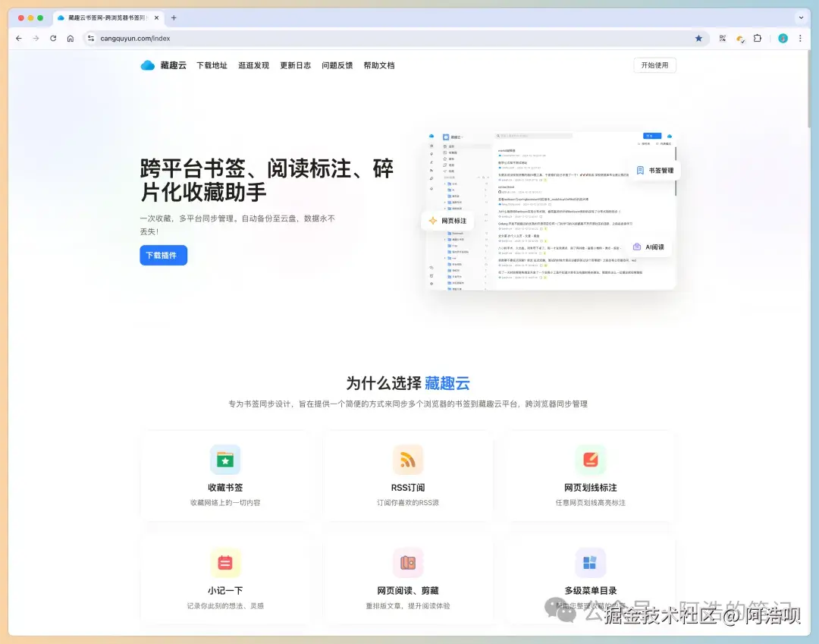
Task: Click the 收藏书签 card title
Action: tap(225, 487)
